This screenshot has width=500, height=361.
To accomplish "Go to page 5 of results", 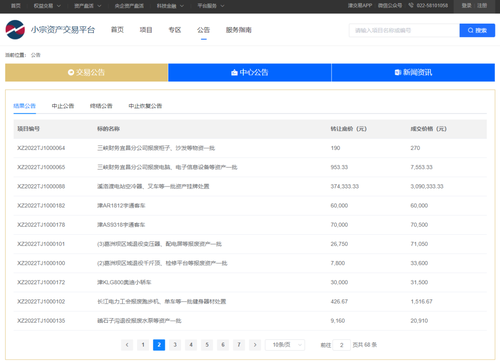I will pos(207,345).
